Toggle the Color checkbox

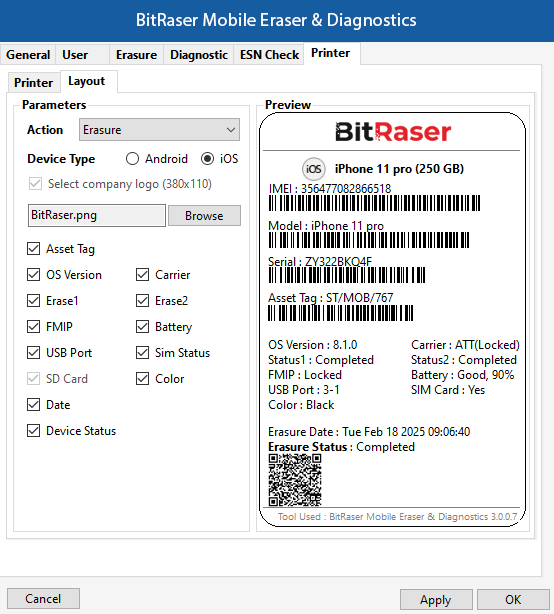143,379
